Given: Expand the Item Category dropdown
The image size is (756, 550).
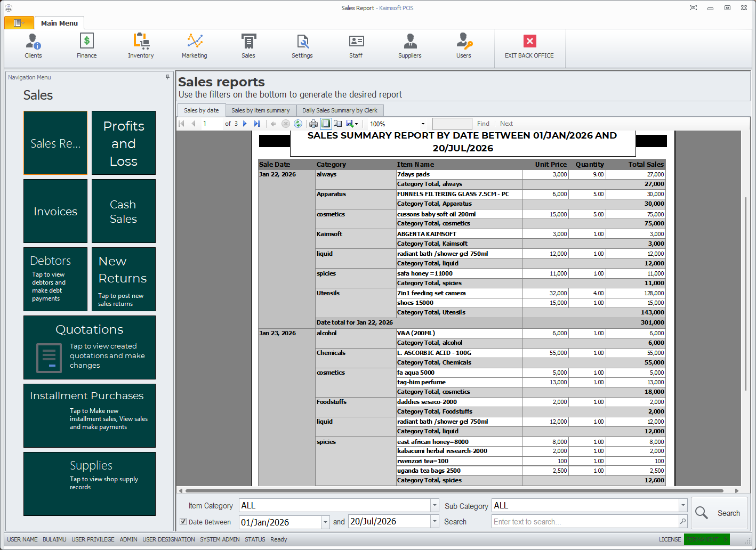Looking at the screenshot, I should point(435,505).
